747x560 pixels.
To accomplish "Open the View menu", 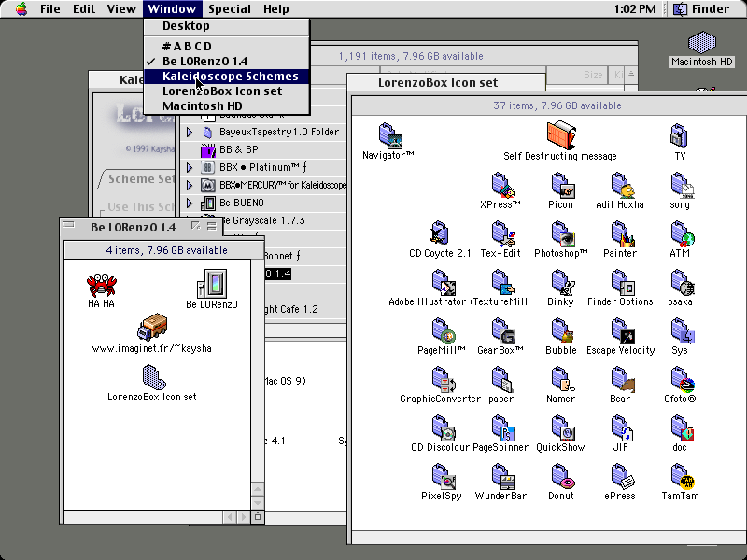I will [x=121, y=9].
